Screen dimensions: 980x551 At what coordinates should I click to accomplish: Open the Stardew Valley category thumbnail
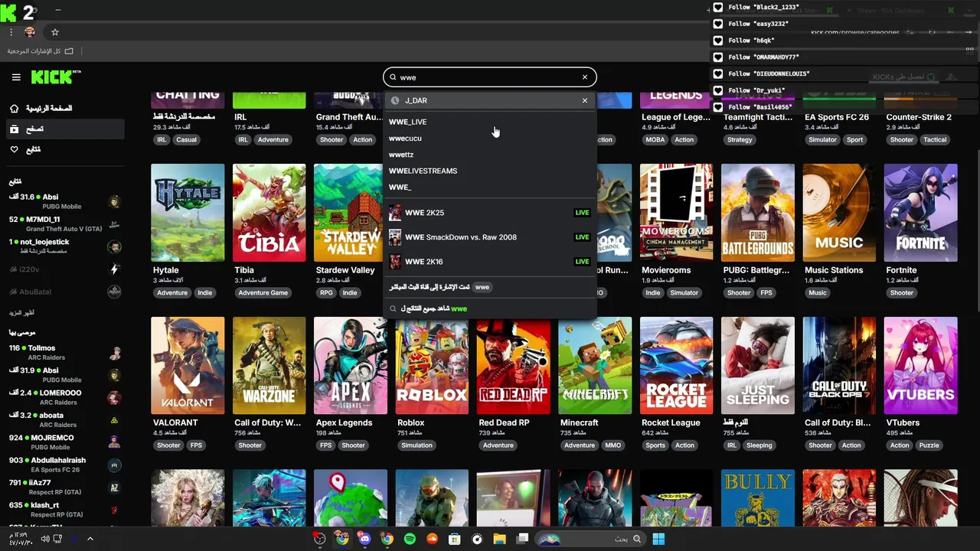[350, 213]
